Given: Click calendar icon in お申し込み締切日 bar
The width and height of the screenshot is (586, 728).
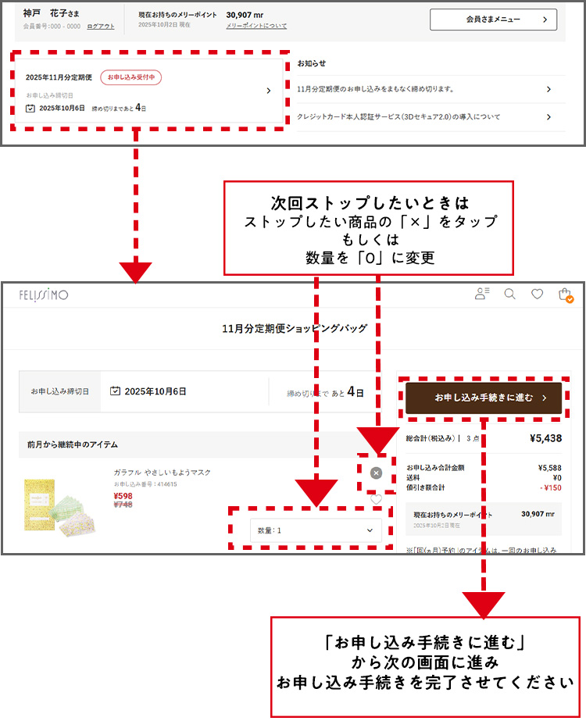Looking at the screenshot, I should click(x=115, y=391).
